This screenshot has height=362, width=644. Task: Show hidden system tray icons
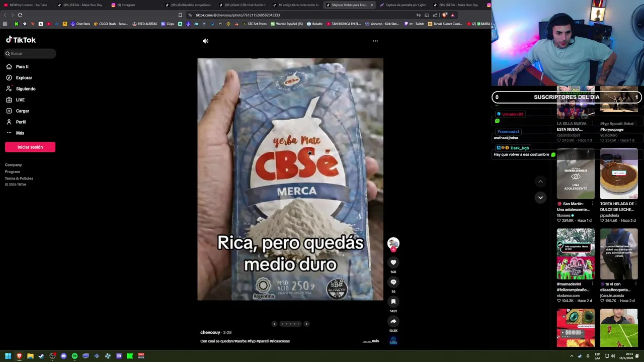[572, 356]
